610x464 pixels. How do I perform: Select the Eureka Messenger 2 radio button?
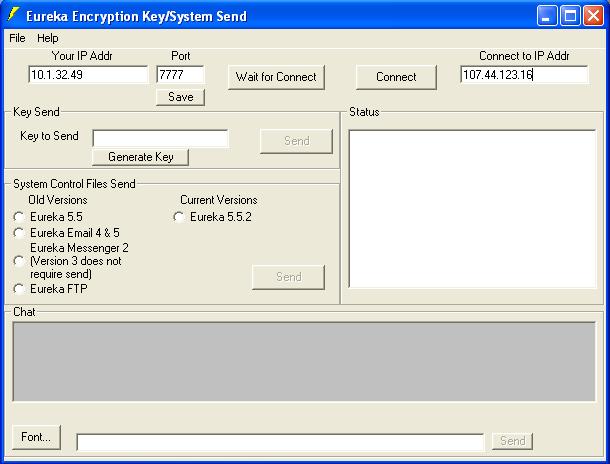(19, 261)
